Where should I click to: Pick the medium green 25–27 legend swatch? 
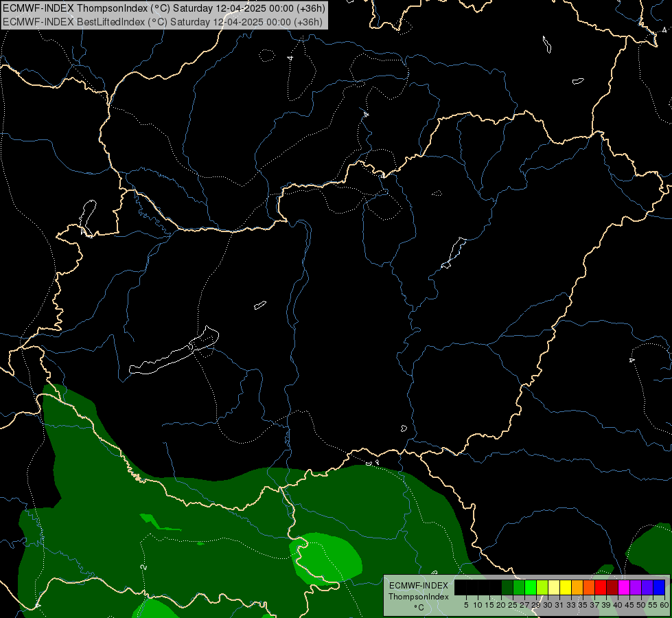(x=519, y=587)
